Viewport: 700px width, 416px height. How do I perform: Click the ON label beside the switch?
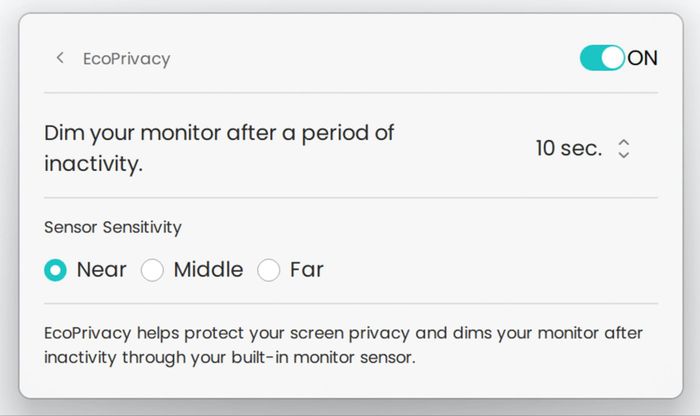[x=642, y=58]
